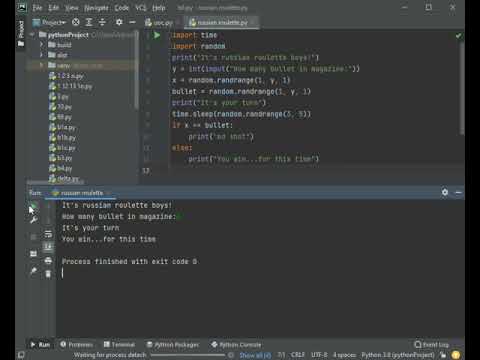This screenshot has height=360, width=480.
Task: Open the Python Packages tool window
Action: click(x=173, y=345)
